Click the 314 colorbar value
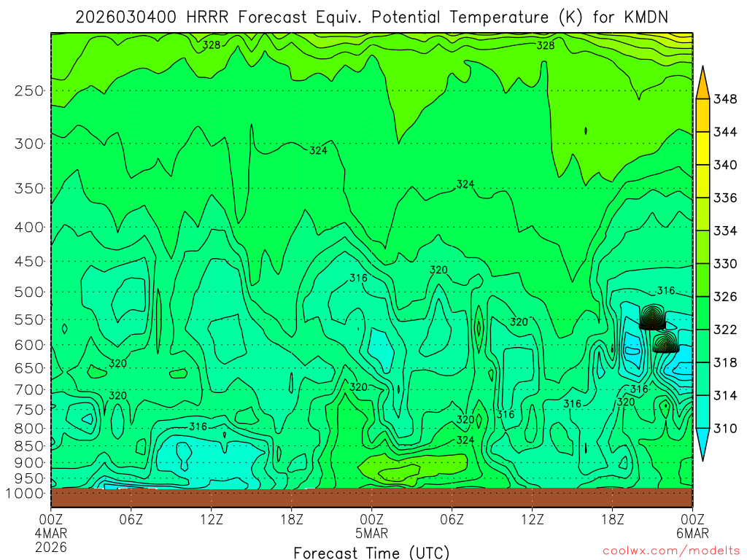The width and height of the screenshot is (747, 560). point(725,395)
